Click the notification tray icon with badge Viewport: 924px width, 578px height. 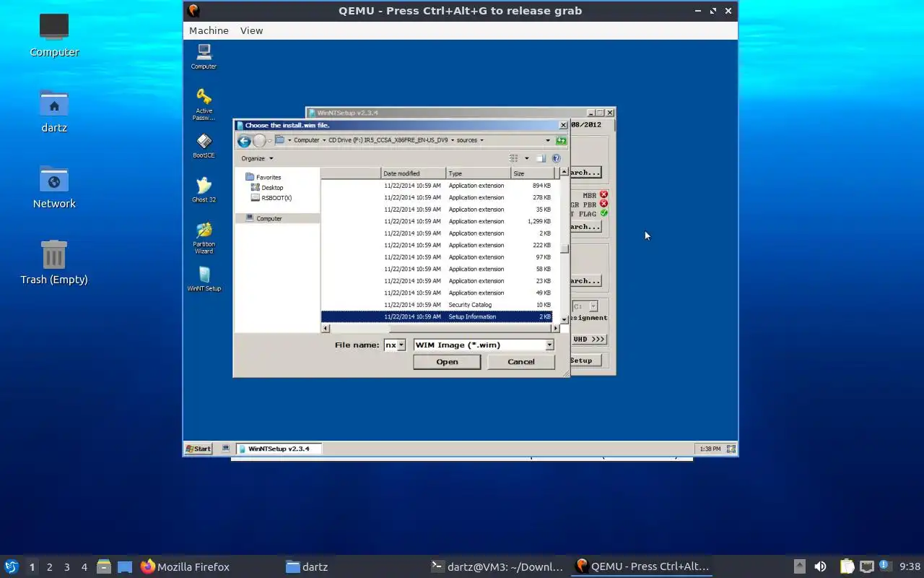[886, 566]
